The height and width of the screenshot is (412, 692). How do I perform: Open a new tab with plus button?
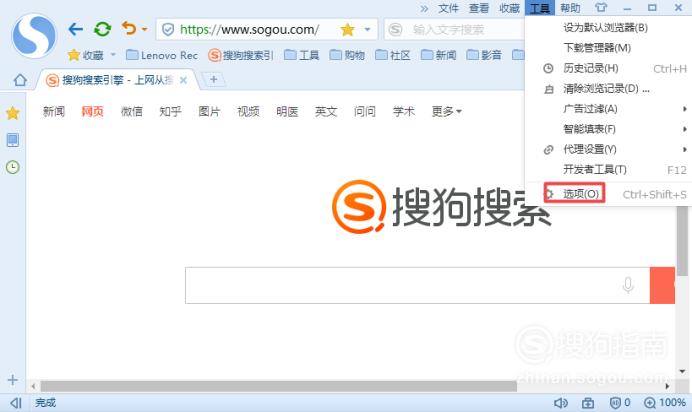(214, 79)
